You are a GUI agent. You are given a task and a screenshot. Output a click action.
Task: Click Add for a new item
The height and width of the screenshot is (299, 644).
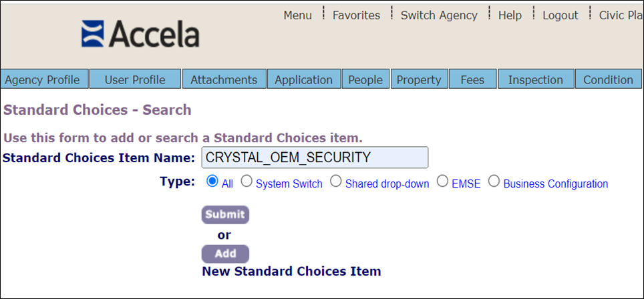pos(225,254)
